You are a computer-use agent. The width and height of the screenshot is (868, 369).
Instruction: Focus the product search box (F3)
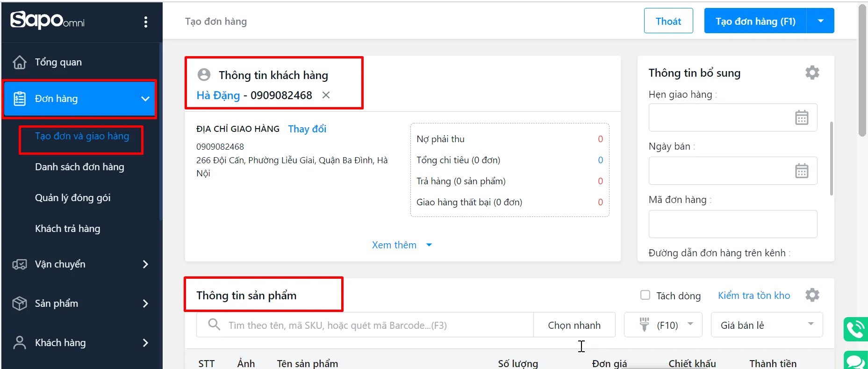365,325
